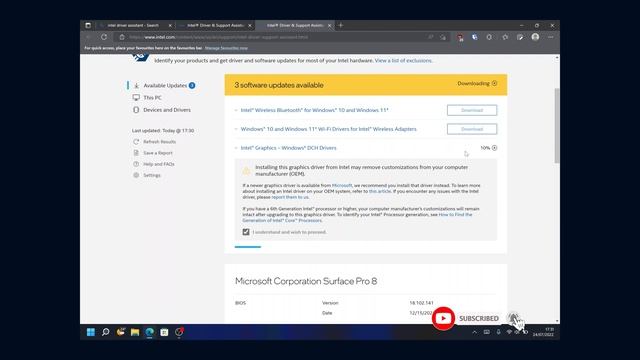Open the Microsoft link in the warning
Image resolution: width=640 pixels, height=360 pixels.
[x=342, y=185]
